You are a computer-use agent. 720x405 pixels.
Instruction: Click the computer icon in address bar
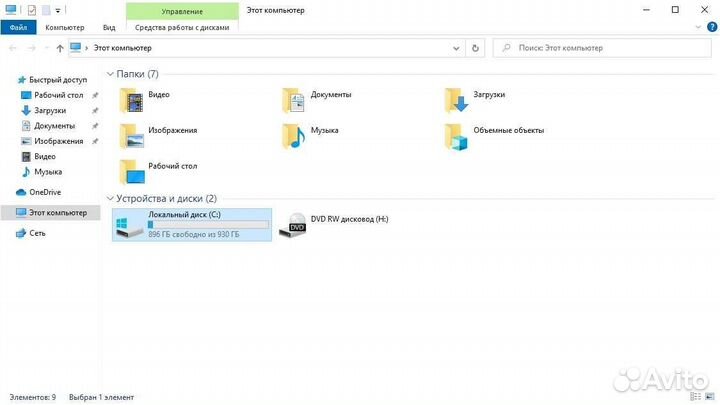point(76,47)
